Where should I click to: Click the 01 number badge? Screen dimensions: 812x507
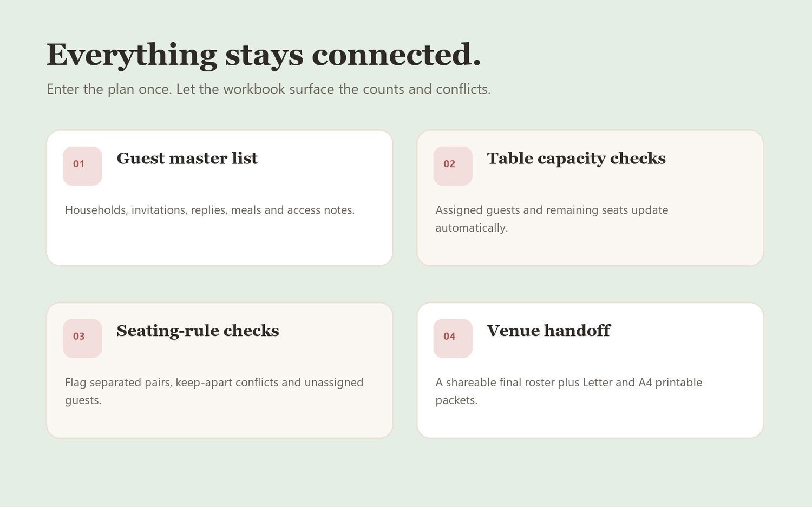point(82,166)
